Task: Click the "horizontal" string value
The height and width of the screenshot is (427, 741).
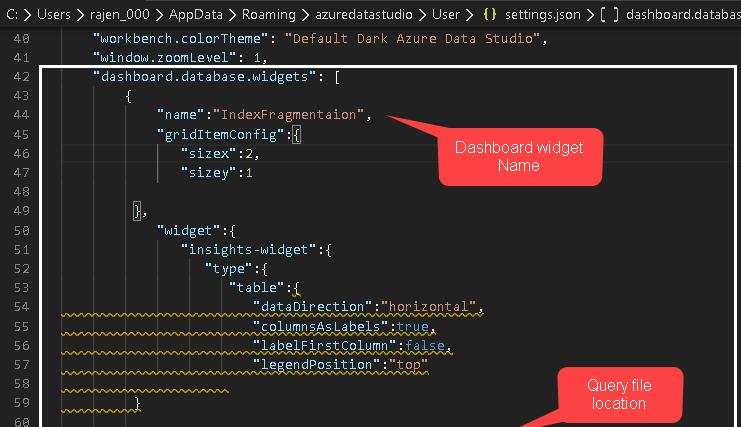Action: click(x=429, y=307)
